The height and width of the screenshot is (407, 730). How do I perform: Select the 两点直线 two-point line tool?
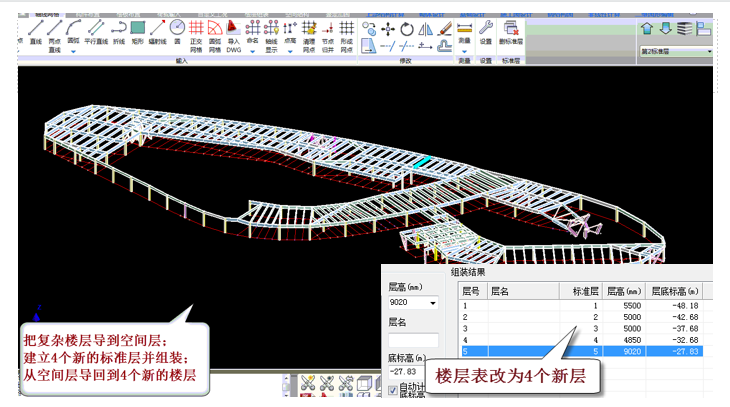tap(54, 36)
